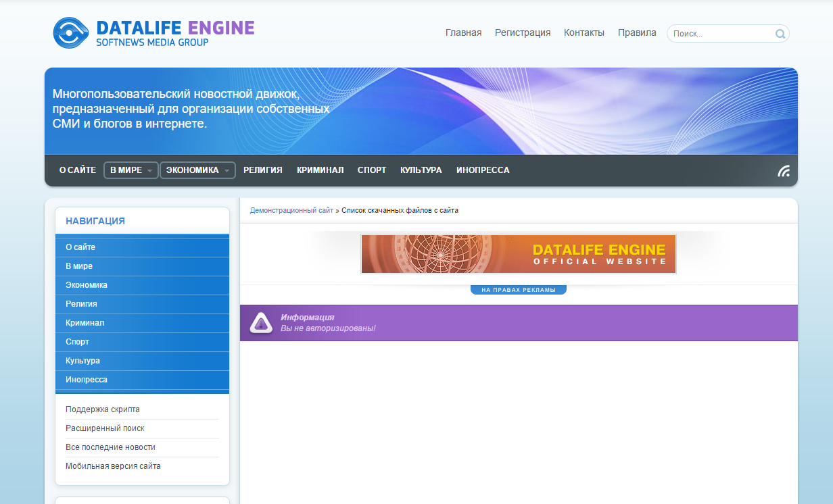833x504 pixels.
Task: Click the Вы не авторизированы message
Action: [328, 328]
